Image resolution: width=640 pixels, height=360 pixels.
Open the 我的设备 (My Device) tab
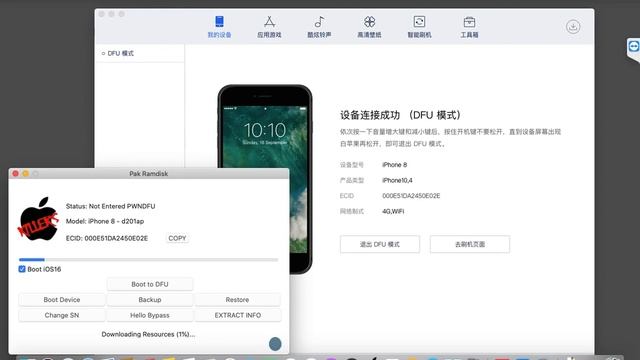(x=219, y=27)
